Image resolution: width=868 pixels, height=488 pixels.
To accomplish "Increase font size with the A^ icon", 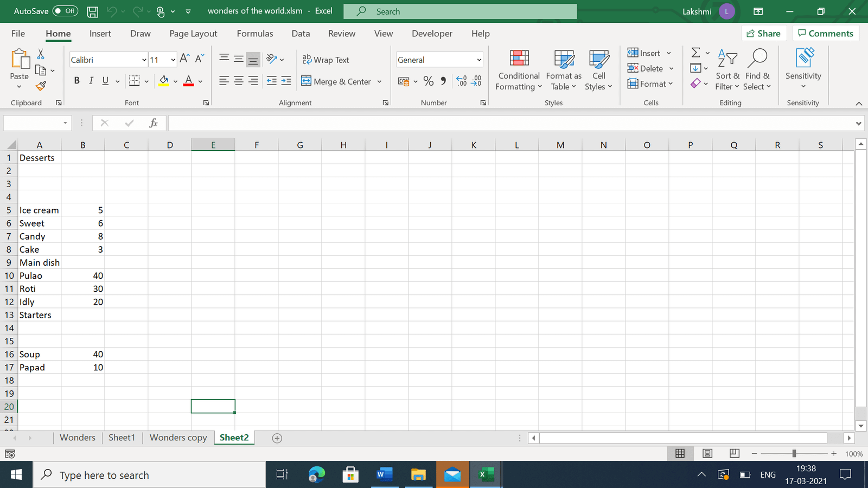I will coord(184,59).
